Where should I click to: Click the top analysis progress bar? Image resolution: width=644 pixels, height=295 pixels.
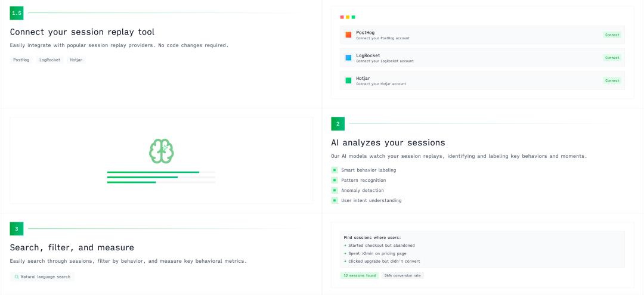pyautogui.click(x=161, y=172)
